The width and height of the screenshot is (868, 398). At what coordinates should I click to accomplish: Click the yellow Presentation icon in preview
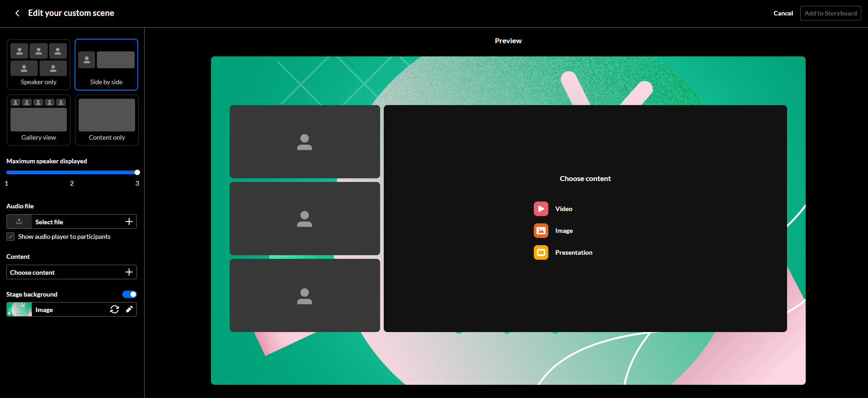coord(541,252)
